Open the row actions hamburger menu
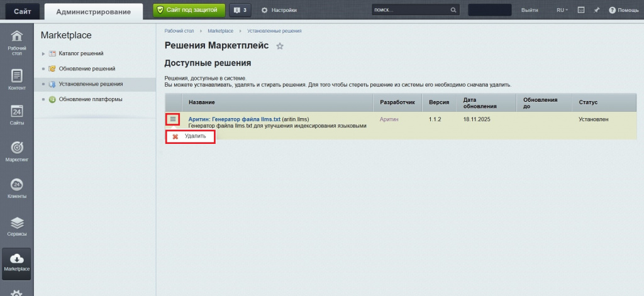 (173, 119)
